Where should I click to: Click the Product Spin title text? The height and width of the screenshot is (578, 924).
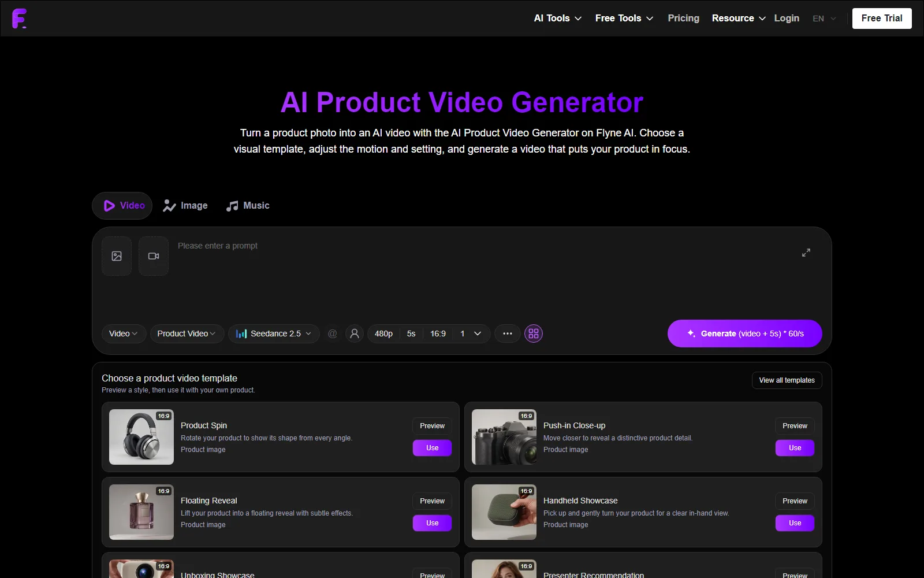point(204,425)
